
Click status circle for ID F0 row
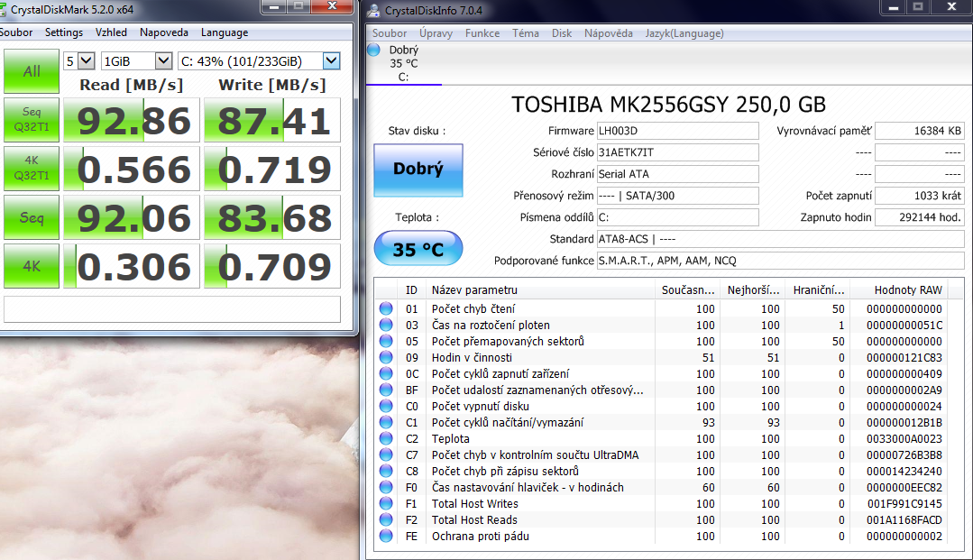click(x=386, y=487)
